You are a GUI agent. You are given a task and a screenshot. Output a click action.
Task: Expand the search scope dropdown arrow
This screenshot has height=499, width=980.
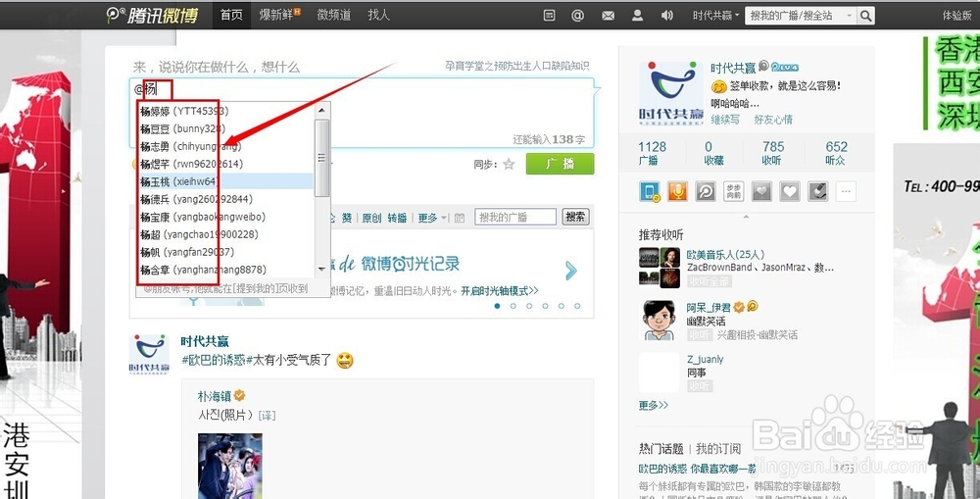tap(850, 16)
